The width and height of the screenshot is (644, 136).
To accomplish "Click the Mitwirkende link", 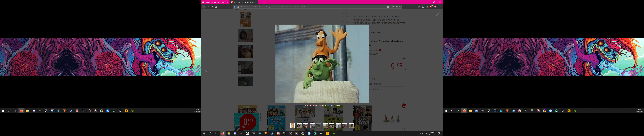I will [397, 41].
